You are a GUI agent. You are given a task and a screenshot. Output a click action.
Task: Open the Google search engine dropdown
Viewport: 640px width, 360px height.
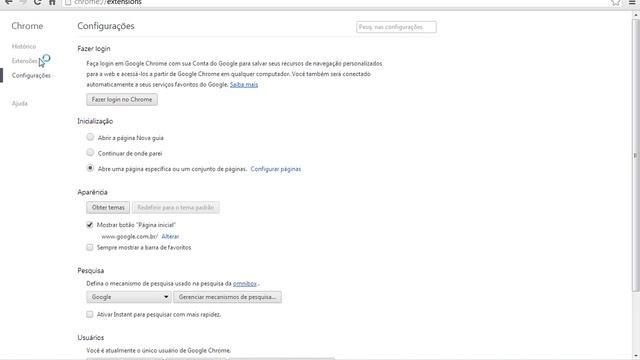129,297
